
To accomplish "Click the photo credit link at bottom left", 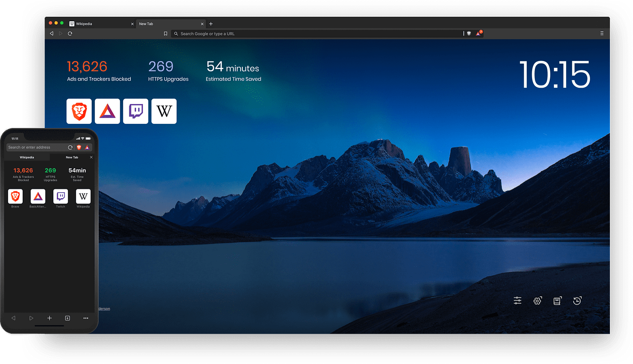I will 104,308.
